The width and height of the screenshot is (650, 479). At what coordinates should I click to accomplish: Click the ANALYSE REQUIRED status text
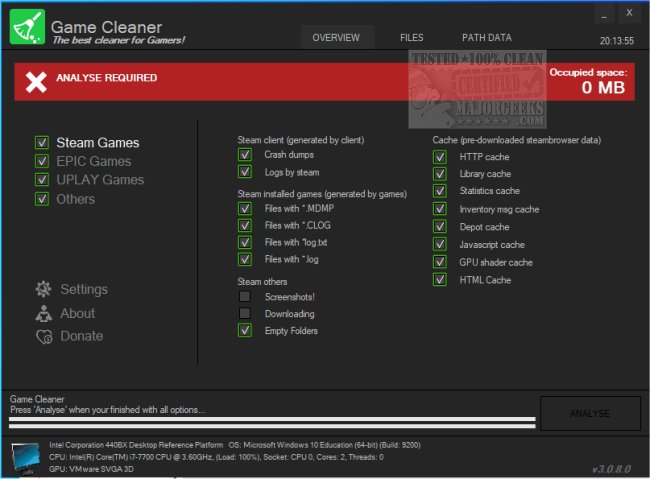point(107,78)
